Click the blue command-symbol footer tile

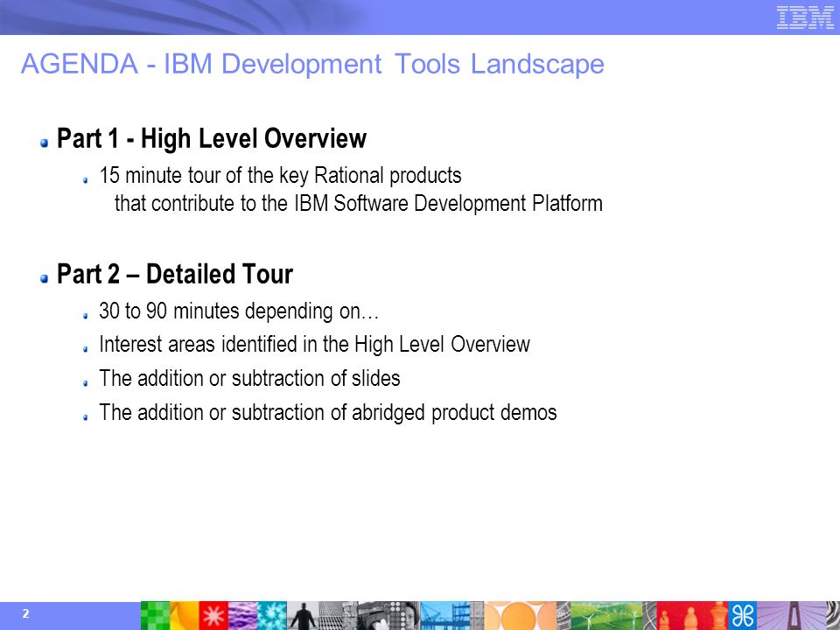point(743,615)
